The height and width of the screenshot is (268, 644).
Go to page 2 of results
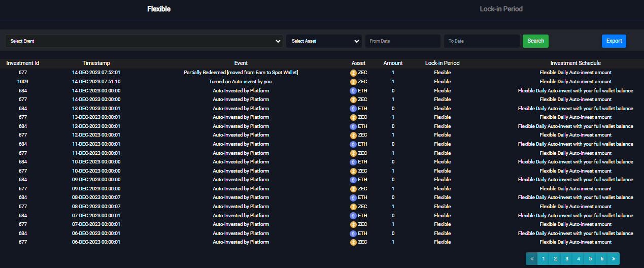point(555,258)
